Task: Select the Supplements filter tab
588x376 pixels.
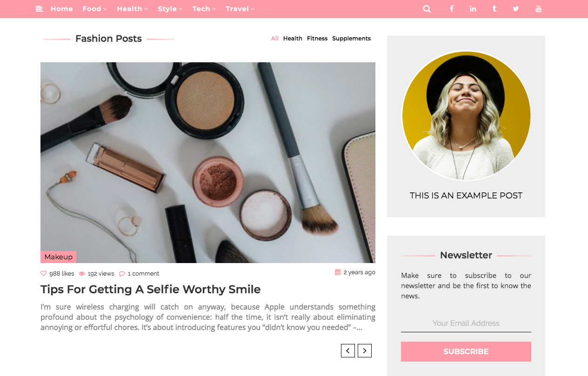Action: (x=351, y=39)
